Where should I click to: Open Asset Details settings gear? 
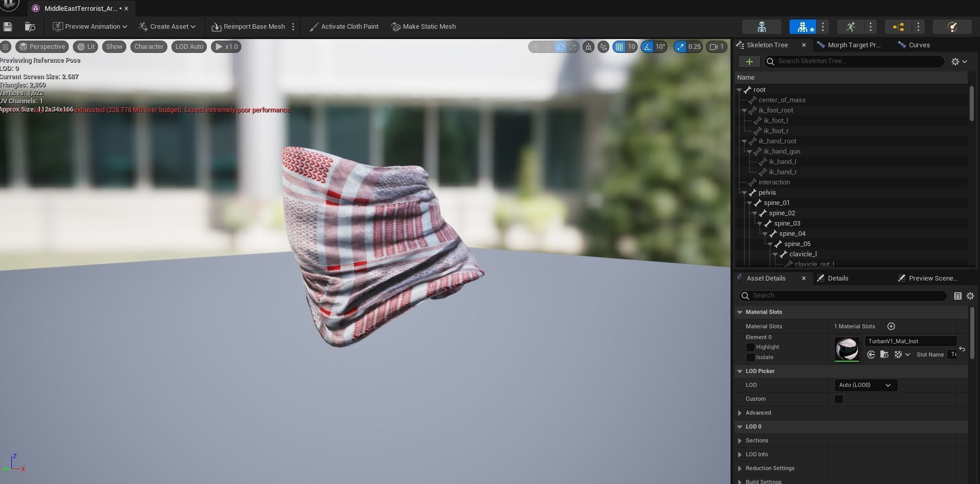pos(970,296)
